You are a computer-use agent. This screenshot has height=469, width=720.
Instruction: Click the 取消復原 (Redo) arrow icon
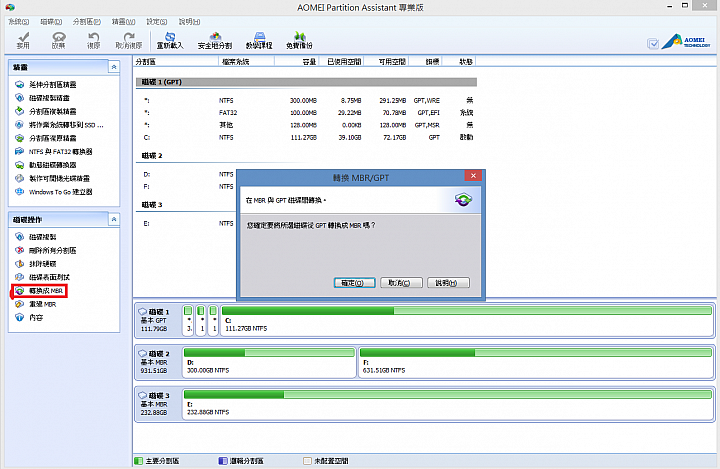click(129, 40)
